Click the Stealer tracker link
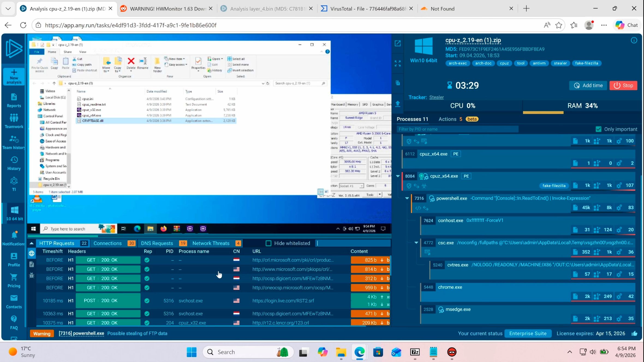Viewport: 644px width, 362px height. click(436, 97)
